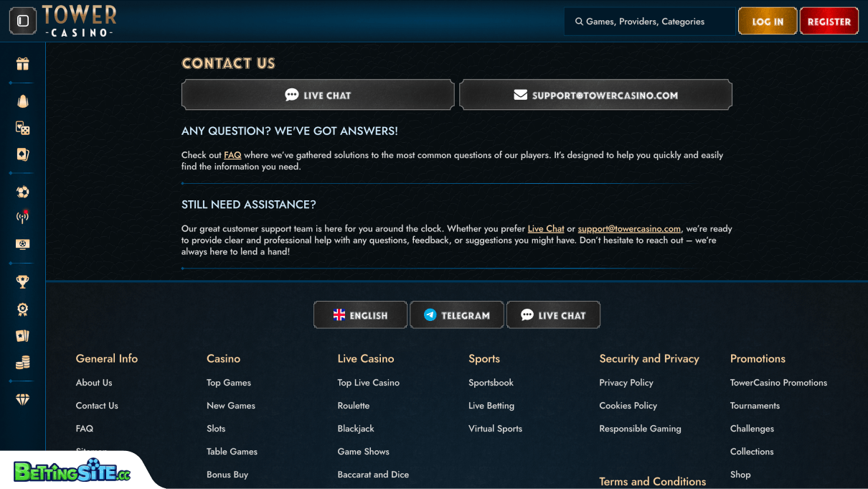Click the footer Live Chat button
The height and width of the screenshot is (489, 868).
coord(553,315)
